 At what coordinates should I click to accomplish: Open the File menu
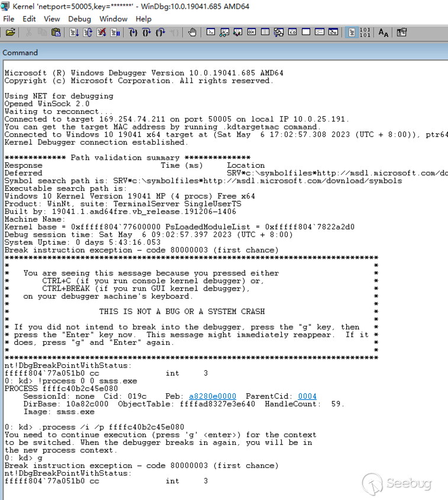(x=9, y=19)
